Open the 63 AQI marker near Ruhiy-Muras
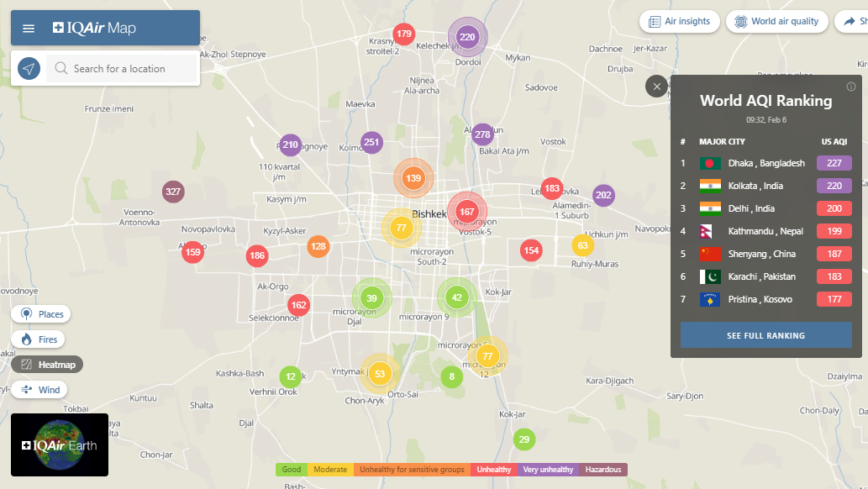 583,245
